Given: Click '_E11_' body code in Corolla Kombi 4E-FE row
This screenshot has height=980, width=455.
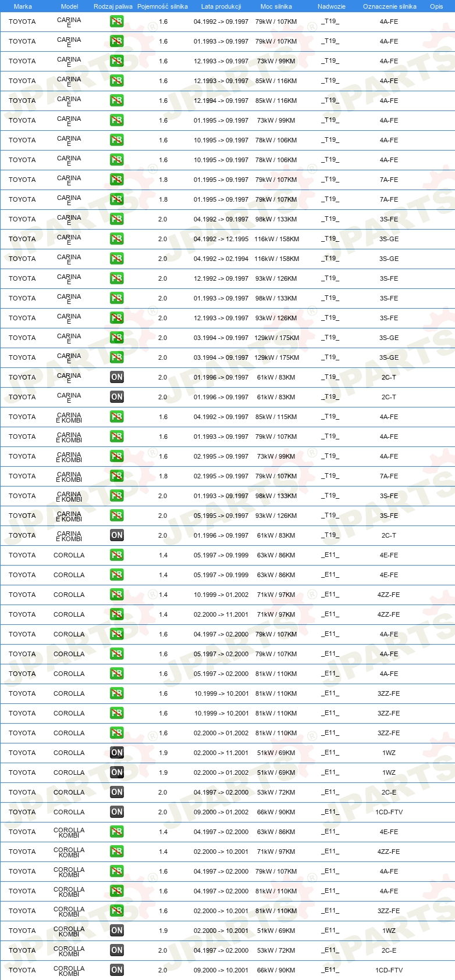Looking at the screenshot, I should 330,832.
